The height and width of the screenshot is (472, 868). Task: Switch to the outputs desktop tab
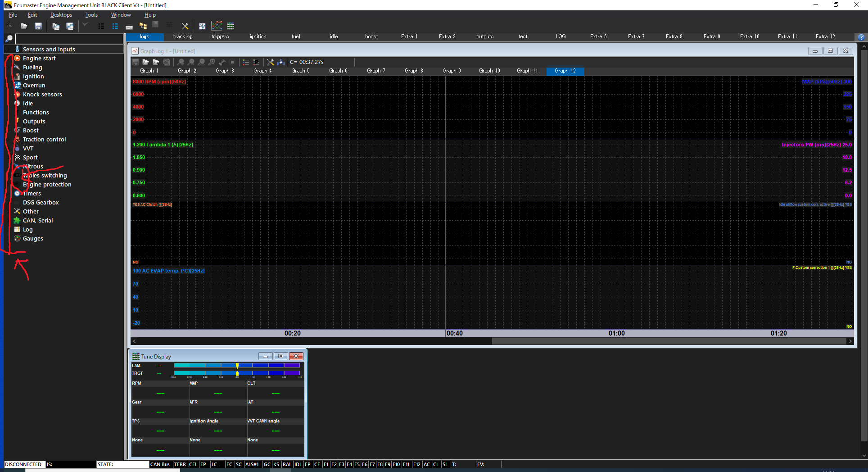click(x=485, y=36)
